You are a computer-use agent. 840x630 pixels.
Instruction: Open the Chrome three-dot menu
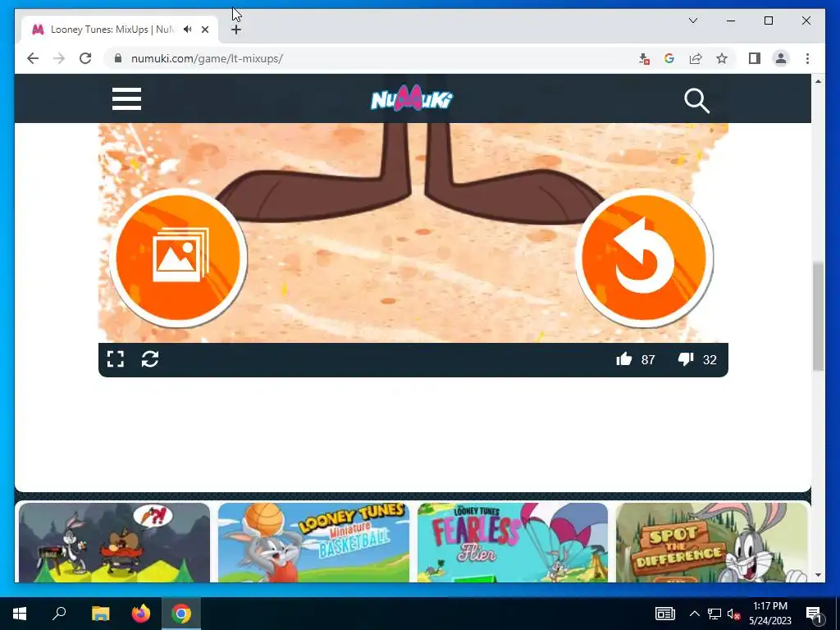(807, 58)
